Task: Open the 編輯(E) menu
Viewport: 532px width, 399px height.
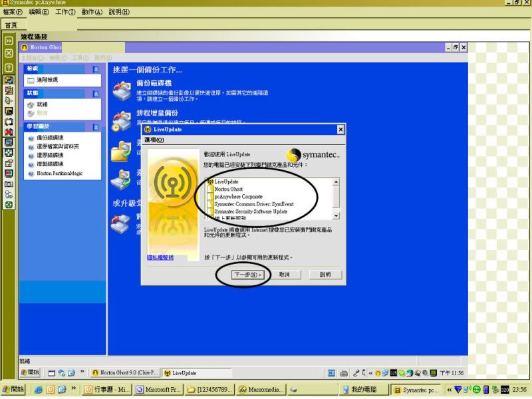Action: tap(39, 12)
